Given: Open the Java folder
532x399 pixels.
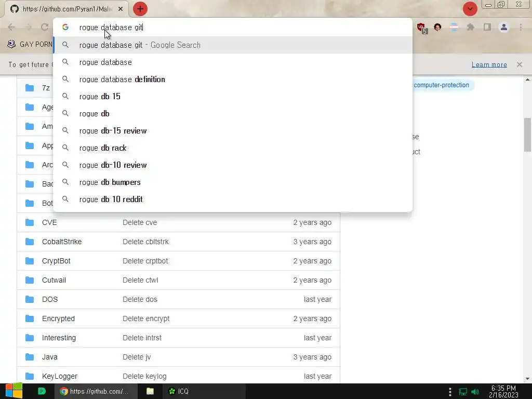Looking at the screenshot, I should click(49, 357).
